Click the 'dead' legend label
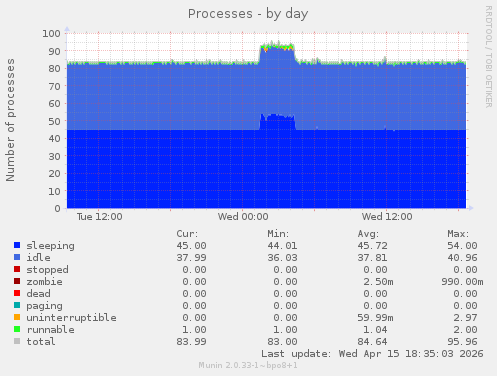The image size is (497, 376). [39, 294]
